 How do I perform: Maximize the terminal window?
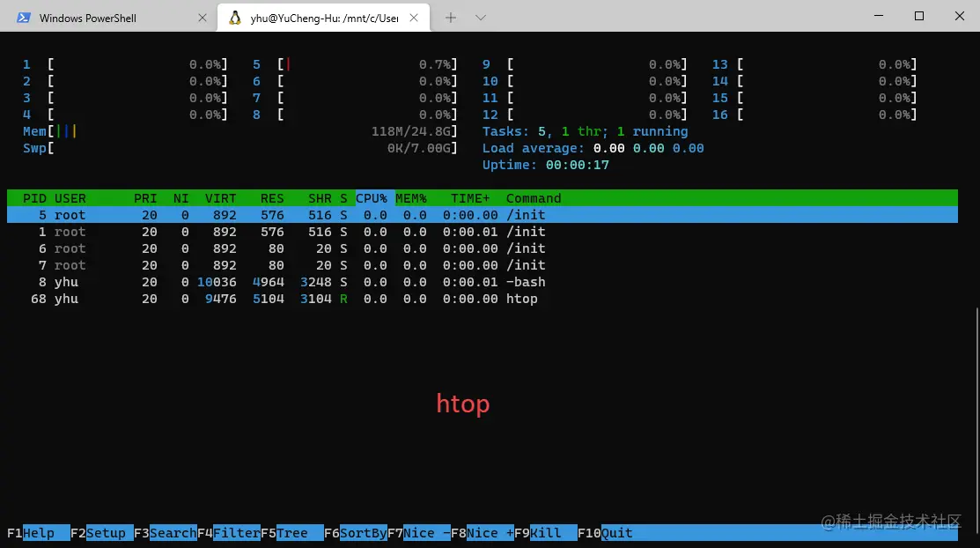click(x=918, y=16)
